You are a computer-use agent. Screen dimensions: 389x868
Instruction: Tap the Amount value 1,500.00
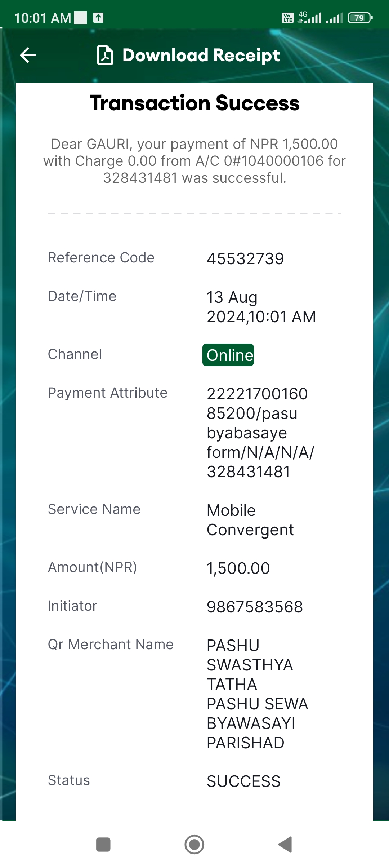coord(238,568)
